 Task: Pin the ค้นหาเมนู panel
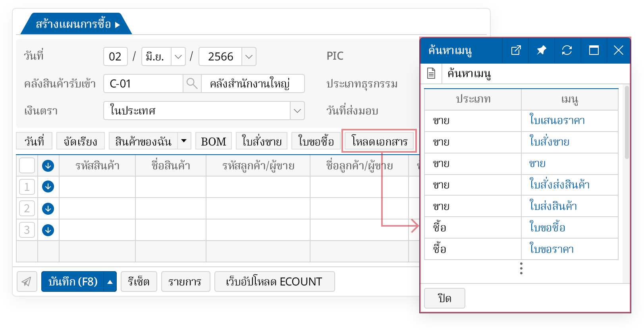pyautogui.click(x=541, y=50)
